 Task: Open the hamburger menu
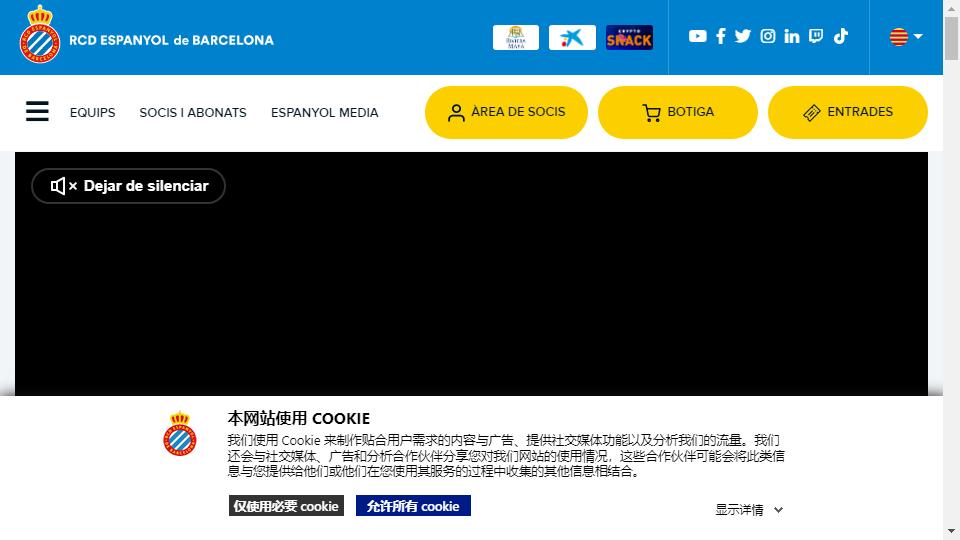coord(37,111)
